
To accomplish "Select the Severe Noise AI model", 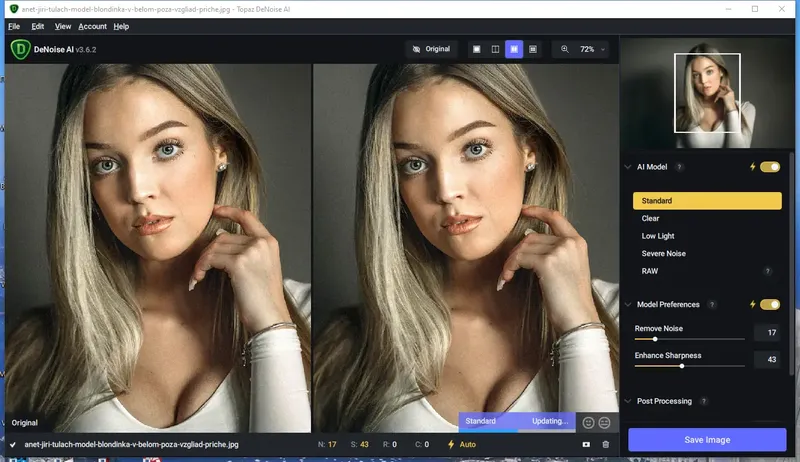I will [707, 253].
